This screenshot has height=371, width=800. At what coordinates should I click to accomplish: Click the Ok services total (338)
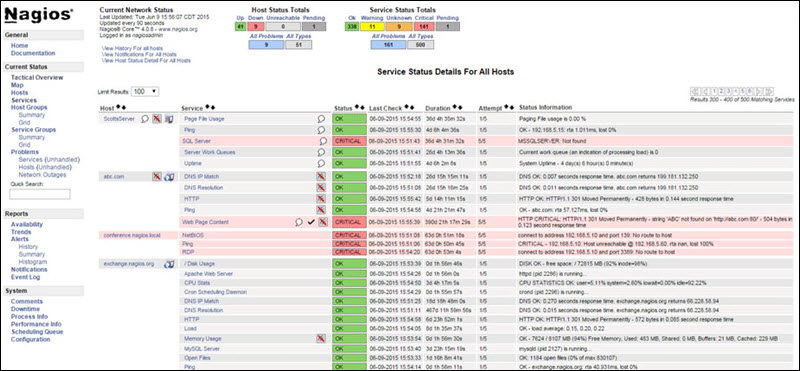[x=351, y=27]
